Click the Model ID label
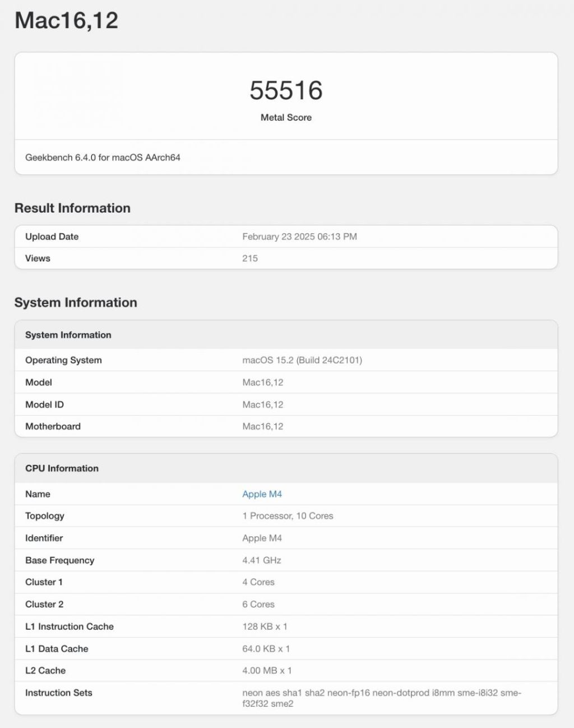Screen dimensions: 574x728 click(x=44, y=405)
